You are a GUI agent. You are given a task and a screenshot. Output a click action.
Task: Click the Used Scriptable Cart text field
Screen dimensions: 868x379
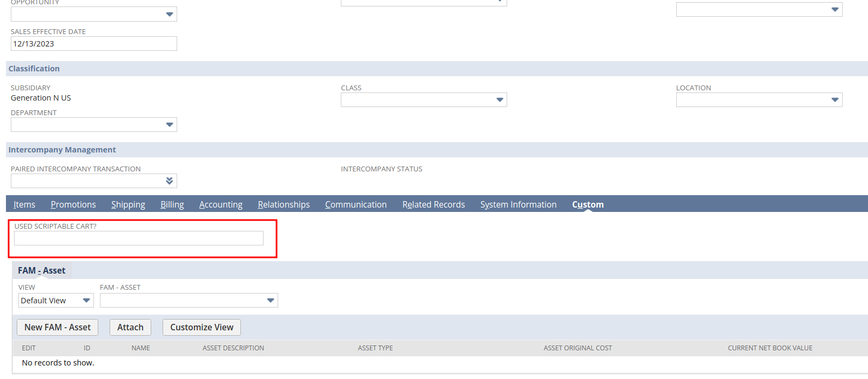coord(138,238)
